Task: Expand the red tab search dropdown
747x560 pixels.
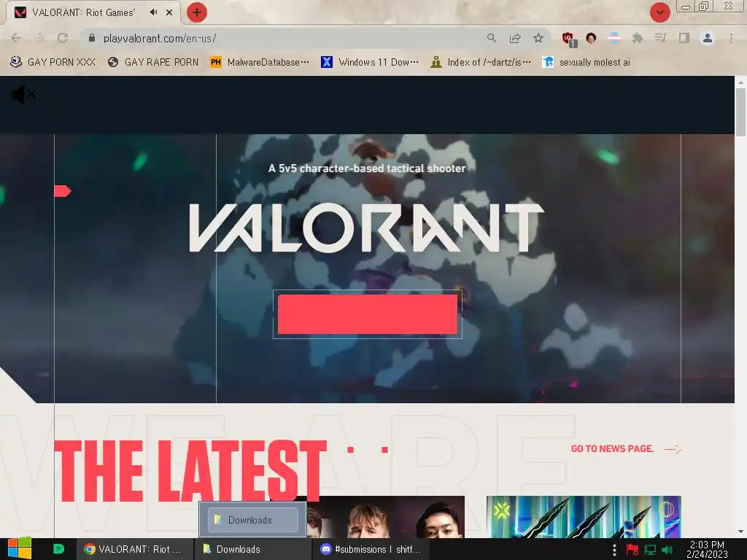Action: pyautogui.click(x=659, y=12)
